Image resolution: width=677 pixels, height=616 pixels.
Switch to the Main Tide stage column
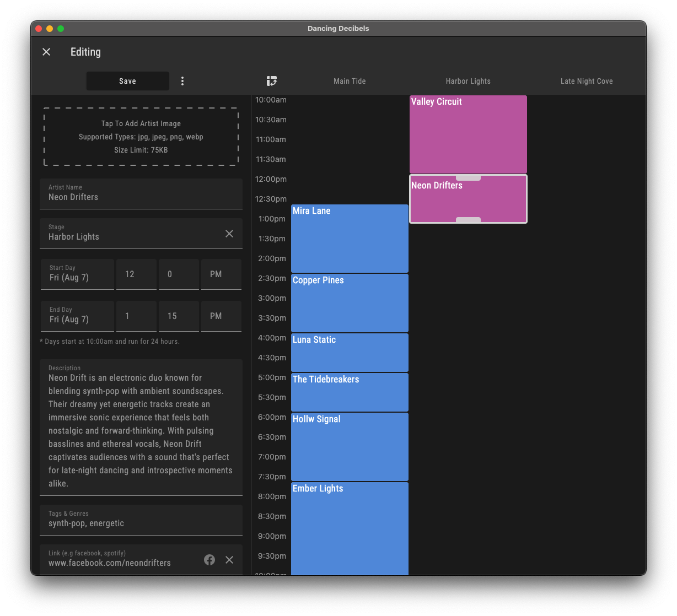point(350,80)
